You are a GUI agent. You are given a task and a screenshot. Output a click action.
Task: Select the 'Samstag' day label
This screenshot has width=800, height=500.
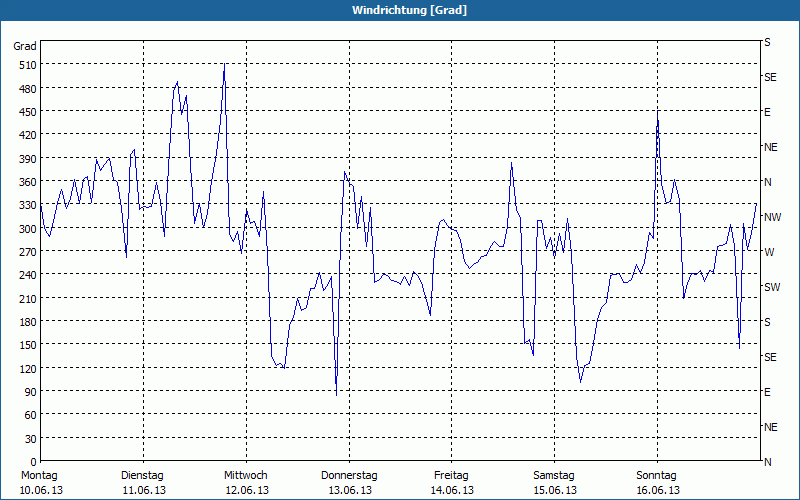pos(554,476)
